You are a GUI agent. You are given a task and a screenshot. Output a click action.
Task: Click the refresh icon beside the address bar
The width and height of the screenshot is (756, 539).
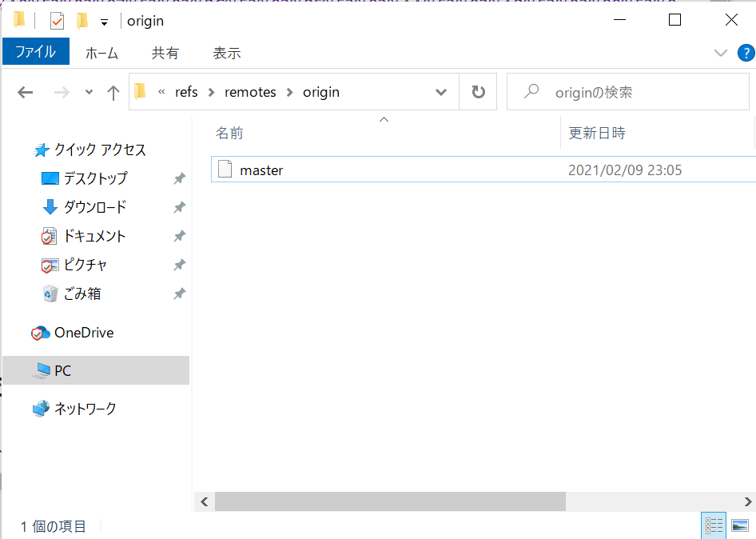(x=477, y=91)
